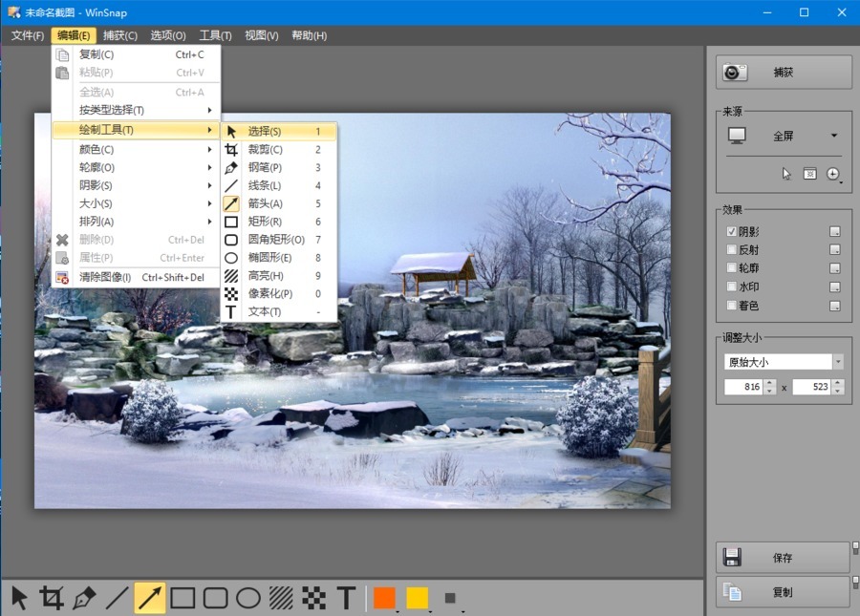Expand the 全屏 source dropdown arrow
This screenshot has width=860, height=616.
click(833, 136)
